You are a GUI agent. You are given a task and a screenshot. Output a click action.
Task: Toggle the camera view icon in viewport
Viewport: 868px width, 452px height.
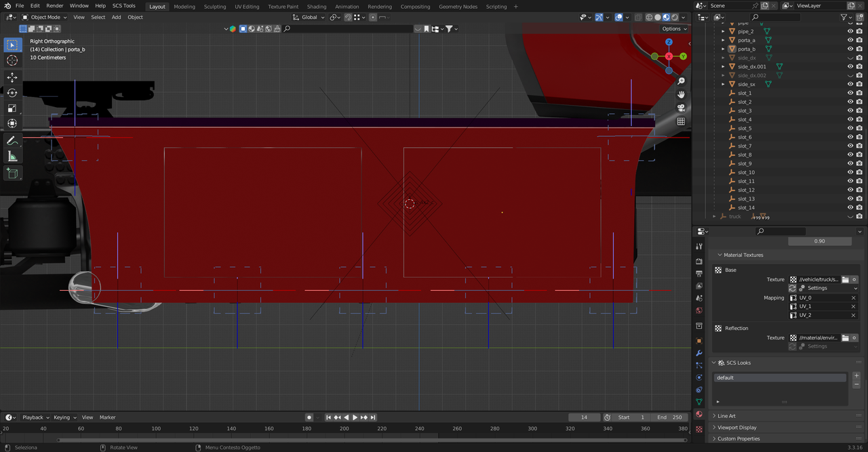click(x=681, y=108)
